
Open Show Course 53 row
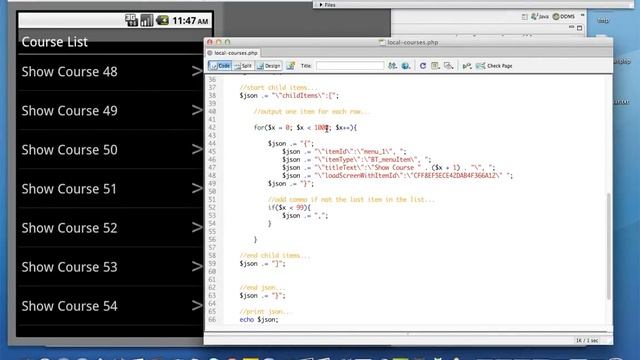[x=111, y=267]
